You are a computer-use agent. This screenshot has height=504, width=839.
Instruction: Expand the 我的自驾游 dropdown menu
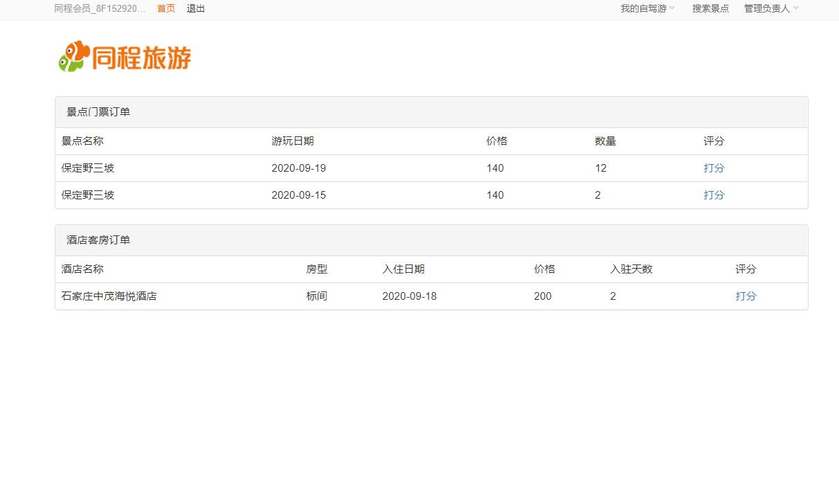click(647, 8)
